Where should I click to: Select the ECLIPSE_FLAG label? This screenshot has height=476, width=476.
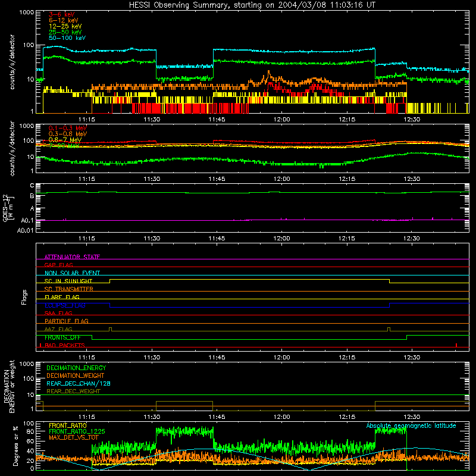click(x=65, y=305)
